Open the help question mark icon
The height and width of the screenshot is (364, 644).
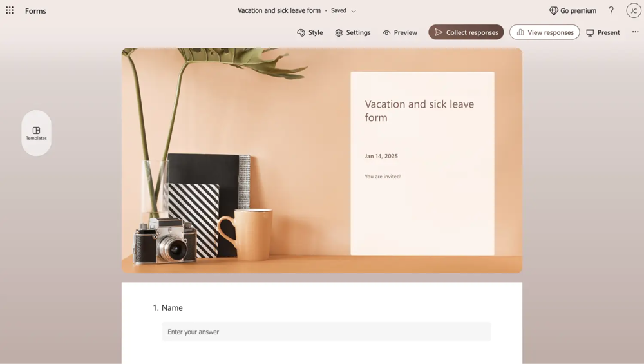(611, 11)
